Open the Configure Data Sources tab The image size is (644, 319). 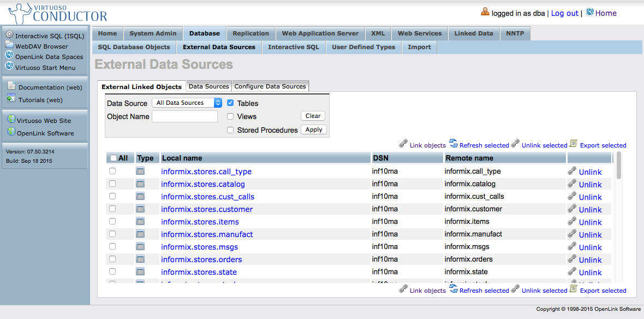click(x=270, y=86)
